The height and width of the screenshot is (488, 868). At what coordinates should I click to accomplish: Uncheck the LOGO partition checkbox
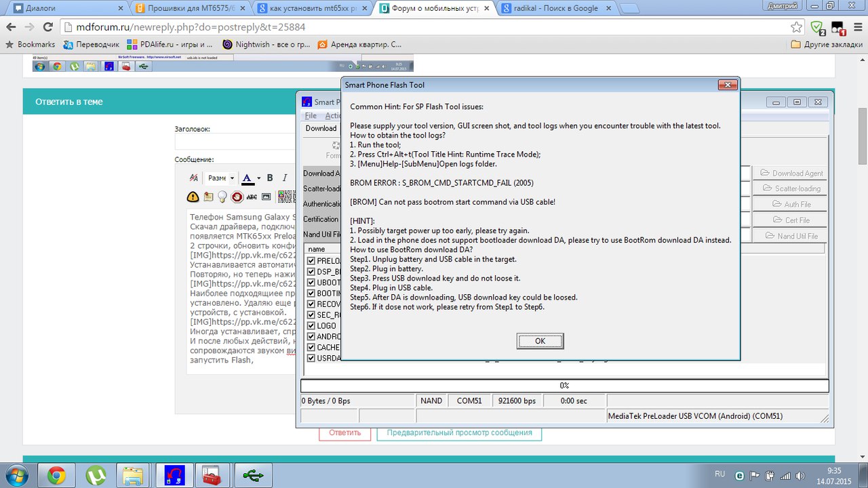click(x=311, y=326)
